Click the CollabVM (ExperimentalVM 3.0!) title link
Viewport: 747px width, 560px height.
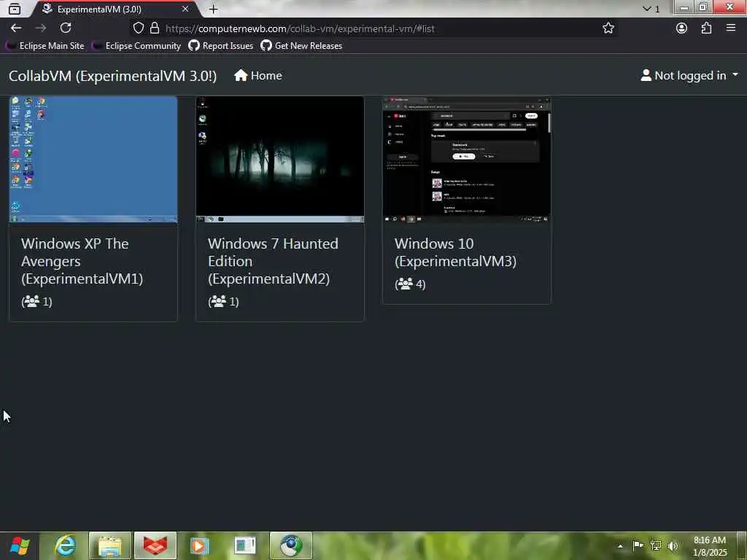point(112,76)
